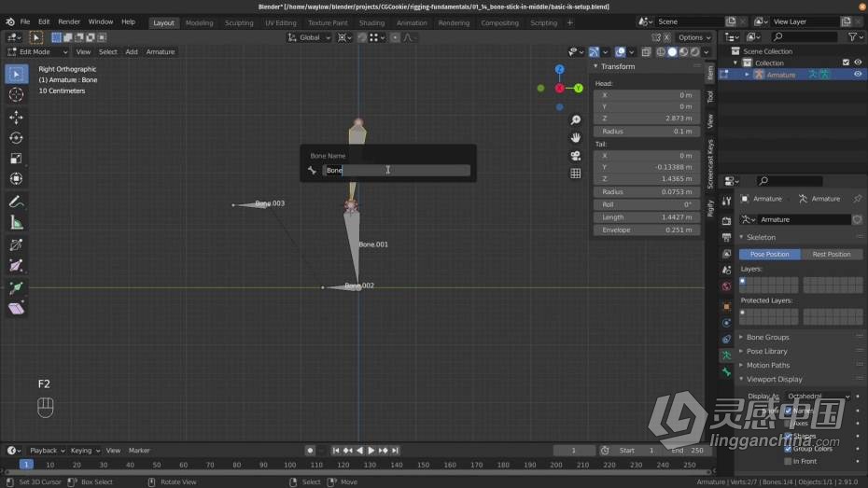Viewport: 868px width, 488px height.
Task: Expand the Motion Paths panel
Action: coord(768,365)
